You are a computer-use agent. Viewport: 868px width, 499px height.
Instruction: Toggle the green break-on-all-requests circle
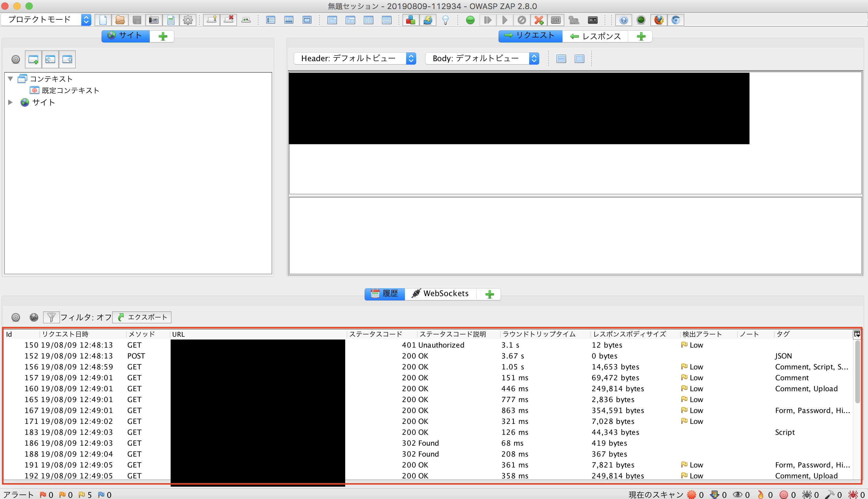(470, 20)
